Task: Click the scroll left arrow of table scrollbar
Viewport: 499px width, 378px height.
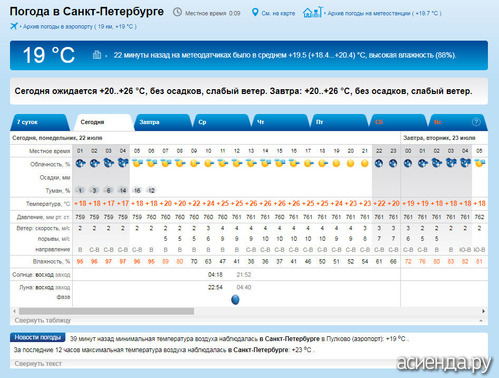Action: click(14, 311)
